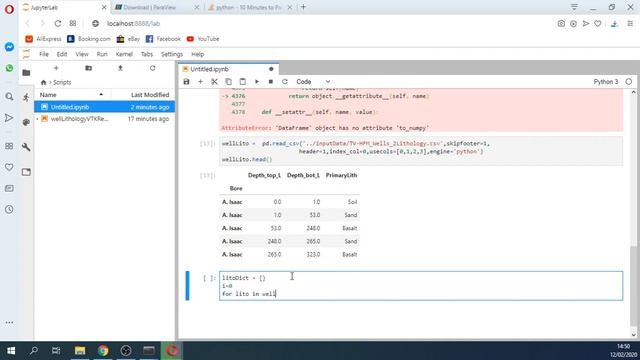Image resolution: width=640 pixels, height=360 pixels.
Task: Cut the selected cell with scissors icon
Action: coord(214,82)
